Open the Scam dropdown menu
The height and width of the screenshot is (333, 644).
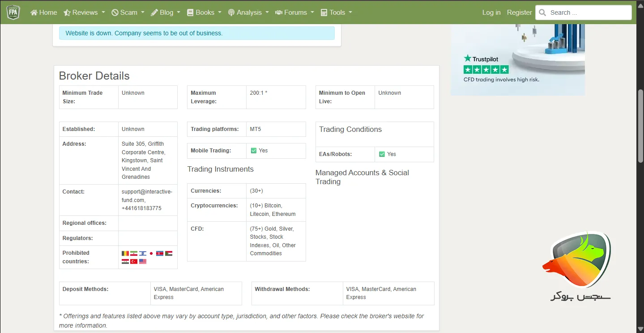tap(128, 13)
